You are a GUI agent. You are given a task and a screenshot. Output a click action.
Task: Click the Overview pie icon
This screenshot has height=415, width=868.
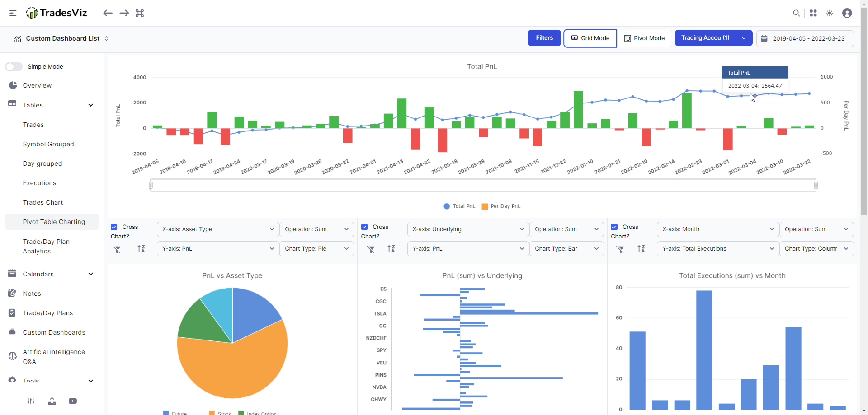[x=13, y=85]
